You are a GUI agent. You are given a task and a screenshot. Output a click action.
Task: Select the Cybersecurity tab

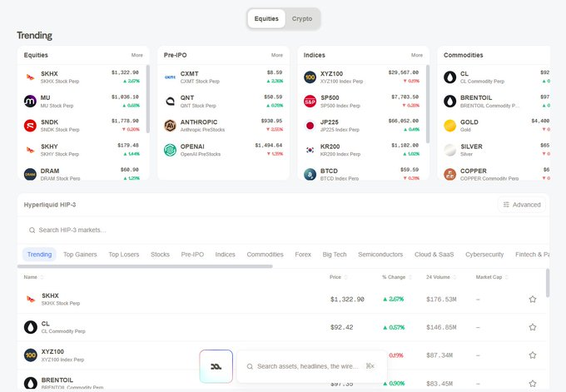tap(484, 255)
